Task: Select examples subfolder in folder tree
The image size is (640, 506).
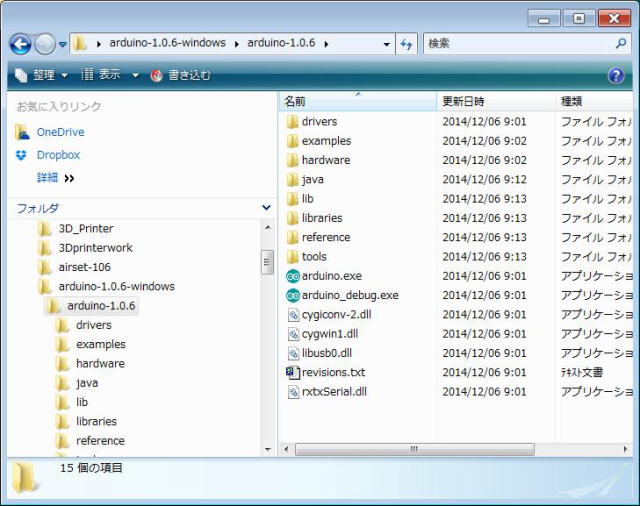Action: [100, 344]
